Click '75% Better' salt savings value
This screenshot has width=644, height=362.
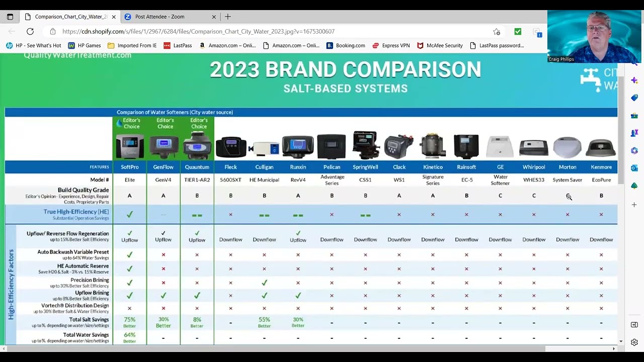pyautogui.click(x=130, y=322)
